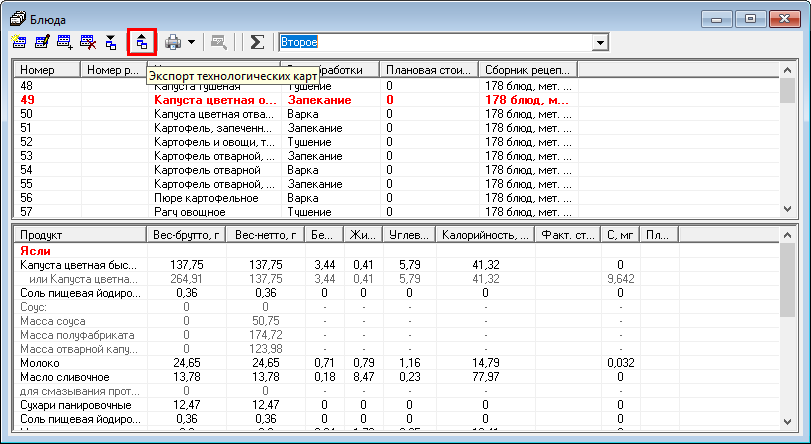The width and height of the screenshot is (811, 444).
Task: Click the create new dish icon
Action: [x=19, y=43]
